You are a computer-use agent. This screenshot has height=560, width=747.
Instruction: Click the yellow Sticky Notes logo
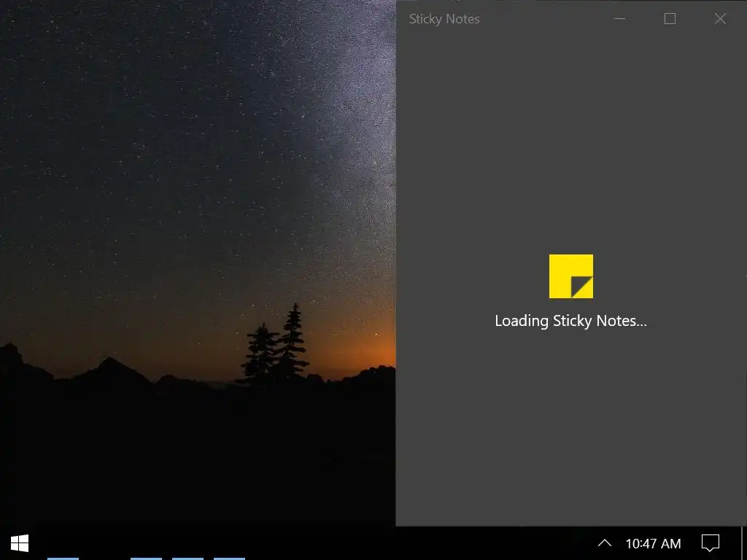point(570,276)
